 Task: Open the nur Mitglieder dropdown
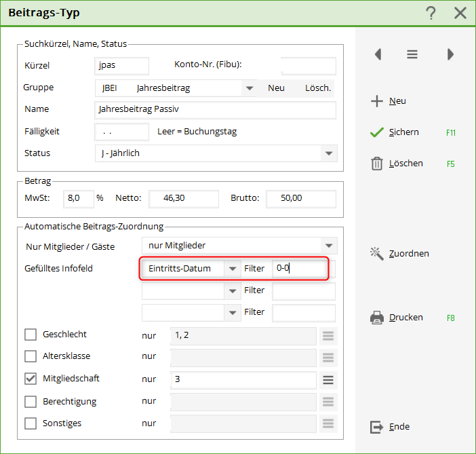pyautogui.click(x=329, y=245)
